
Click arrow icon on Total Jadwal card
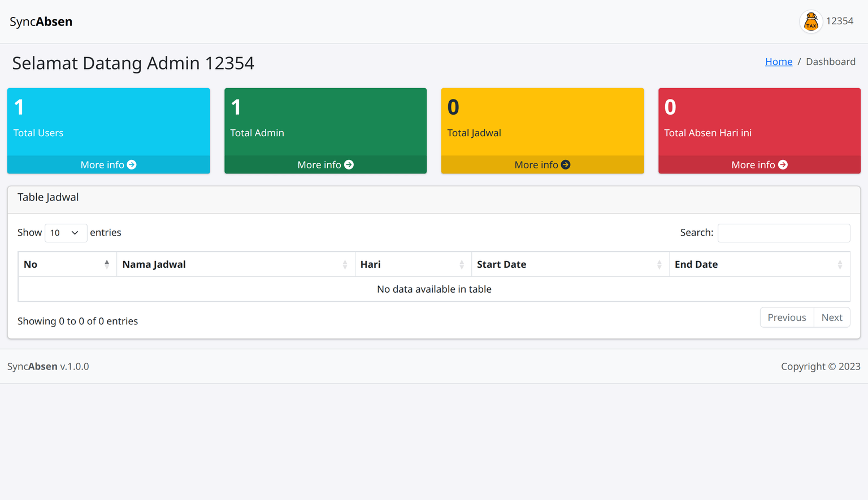[x=566, y=165]
